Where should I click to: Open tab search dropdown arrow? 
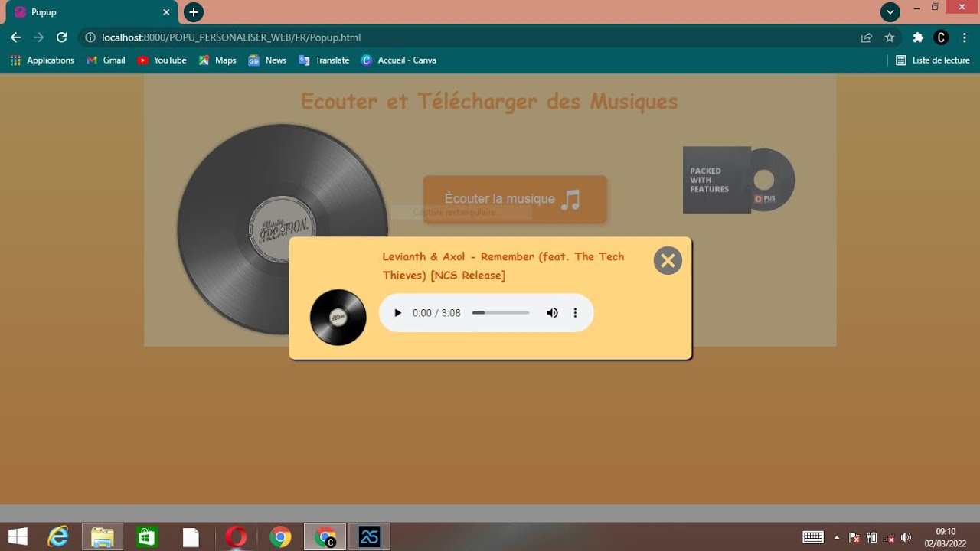890,12
